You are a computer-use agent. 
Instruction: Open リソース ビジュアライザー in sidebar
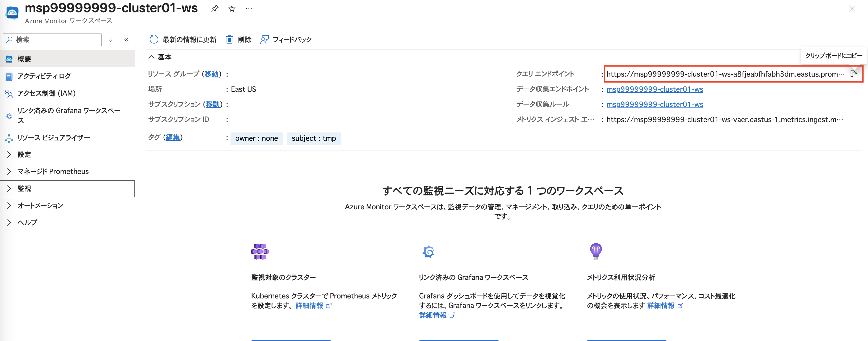[53, 138]
